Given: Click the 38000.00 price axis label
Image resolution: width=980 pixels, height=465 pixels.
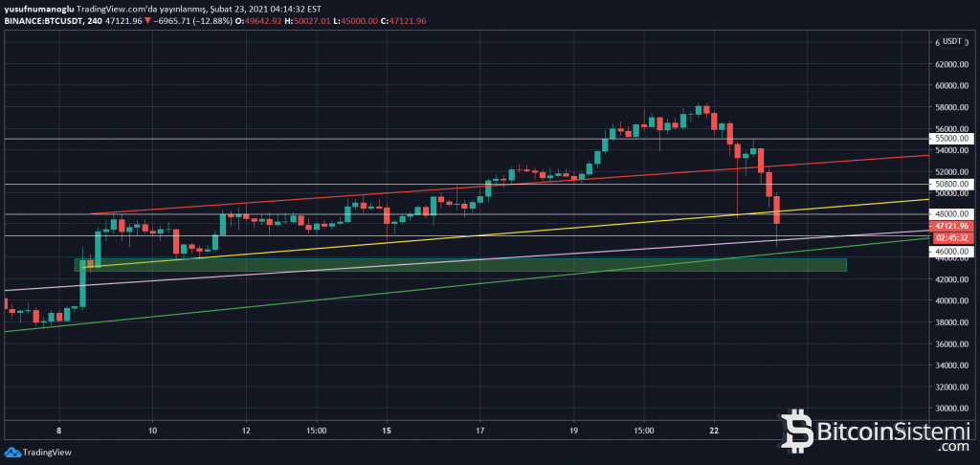Looking at the screenshot, I should point(952,322).
